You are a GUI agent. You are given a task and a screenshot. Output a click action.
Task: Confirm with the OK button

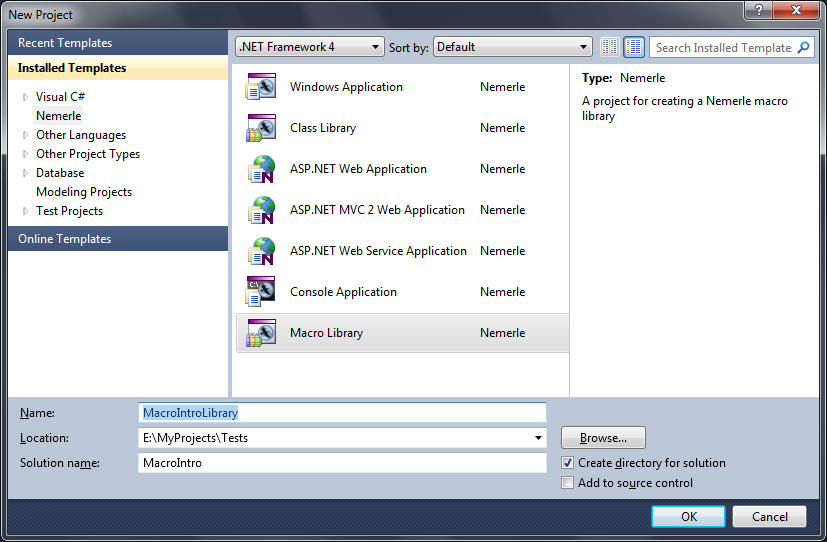(688, 517)
